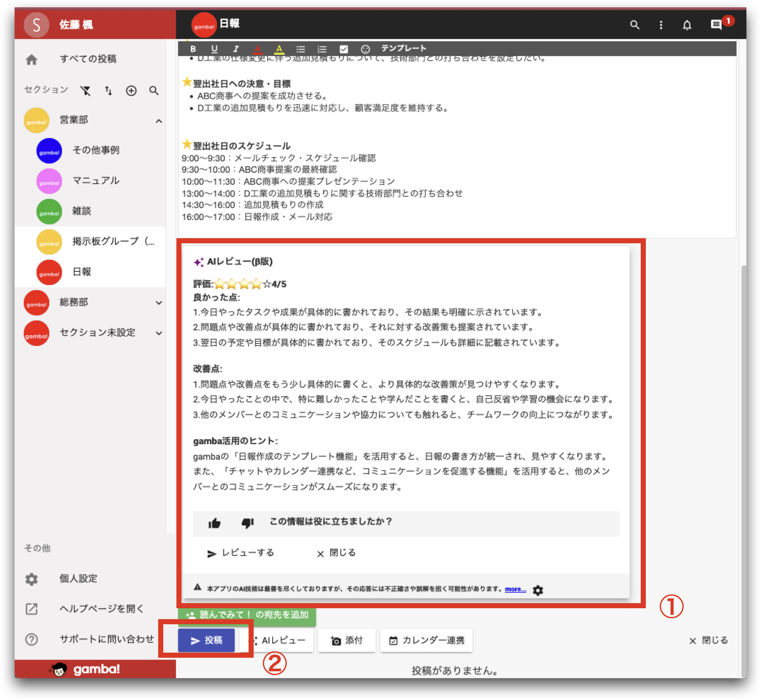Apply bold formatting in editor toolbar
This screenshot has width=761, height=700.
[x=193, y=49]
